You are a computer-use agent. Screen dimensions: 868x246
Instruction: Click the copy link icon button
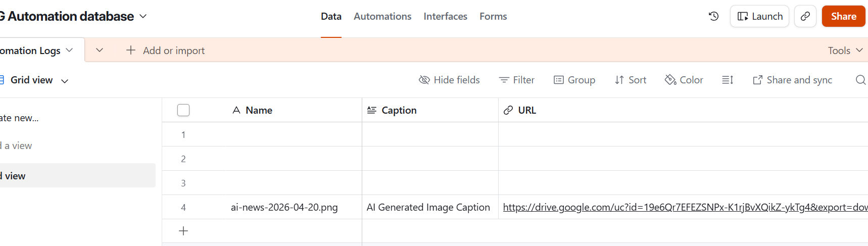tap(805, 16)
